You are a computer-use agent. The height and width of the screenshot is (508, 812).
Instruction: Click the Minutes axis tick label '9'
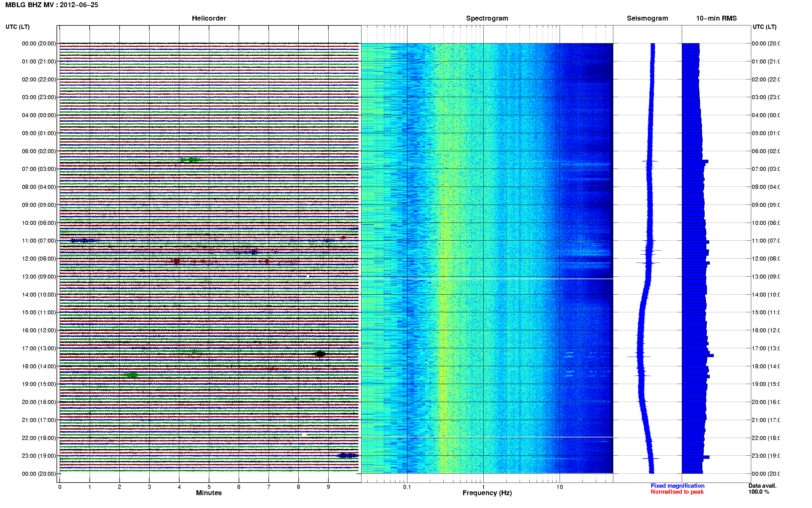tap(328, 487)
